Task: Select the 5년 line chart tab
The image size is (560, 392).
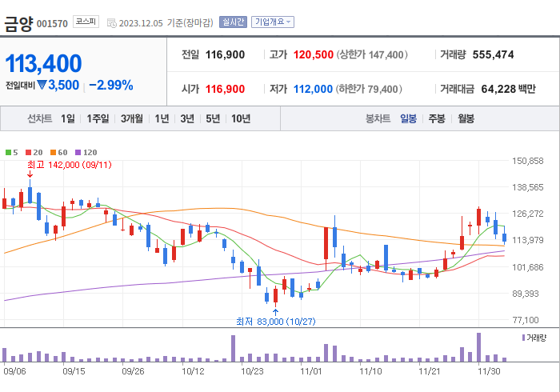Action: [x=213, y=118]
